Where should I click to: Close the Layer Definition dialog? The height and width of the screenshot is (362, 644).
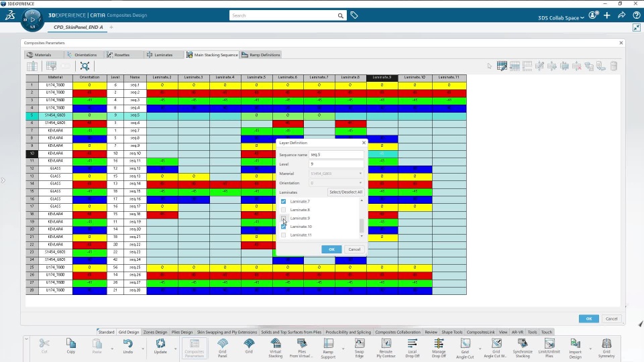click(x=364, y=143)
